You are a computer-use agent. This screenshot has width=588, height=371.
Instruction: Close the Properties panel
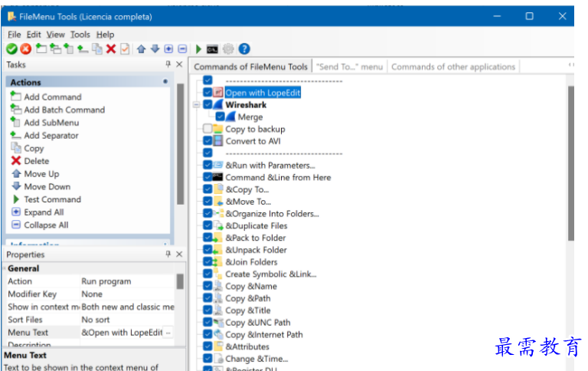(179, 254)
